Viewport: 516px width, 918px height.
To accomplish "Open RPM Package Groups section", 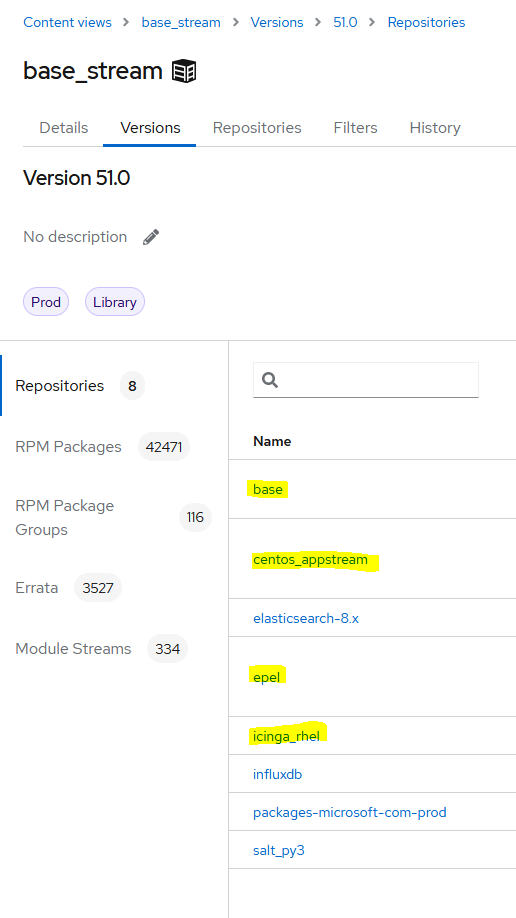I will point(64,518).
